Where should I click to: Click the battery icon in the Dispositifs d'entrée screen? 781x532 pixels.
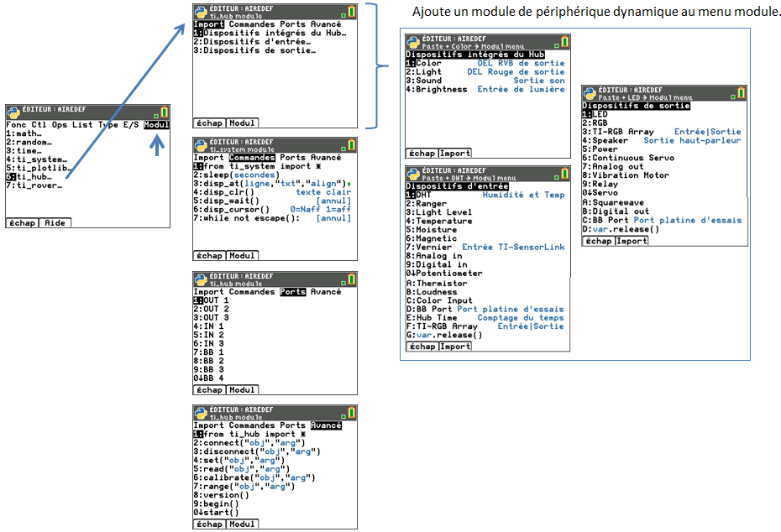click(x=563, y=174)
